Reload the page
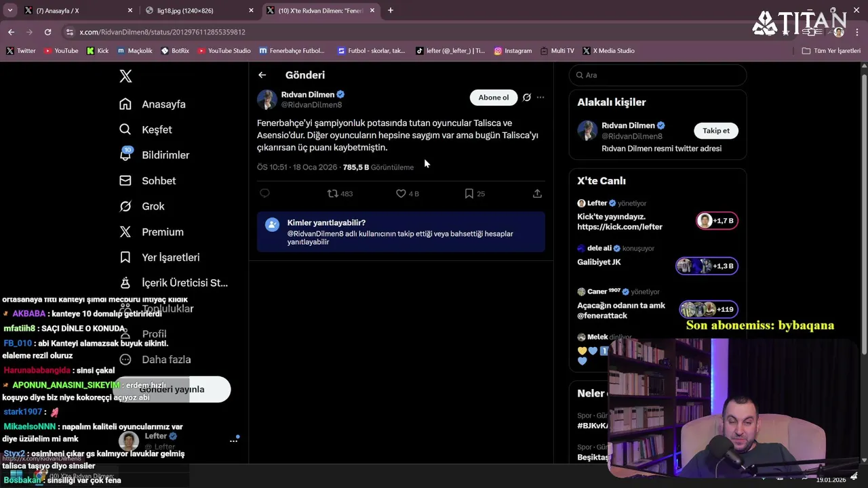This screenshot has height=488, width=868. coord(47,32)
